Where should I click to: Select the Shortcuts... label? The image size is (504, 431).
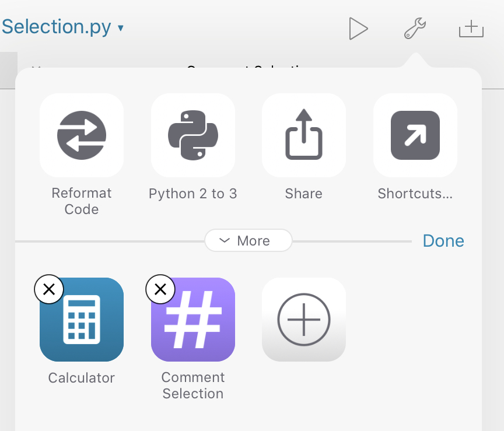[x=415, y=193]
